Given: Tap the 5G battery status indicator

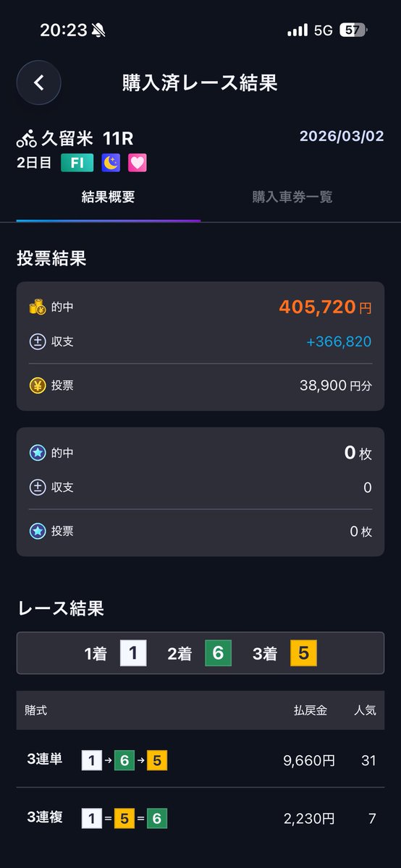Looking at the screenshot, I should pos(353,30).
